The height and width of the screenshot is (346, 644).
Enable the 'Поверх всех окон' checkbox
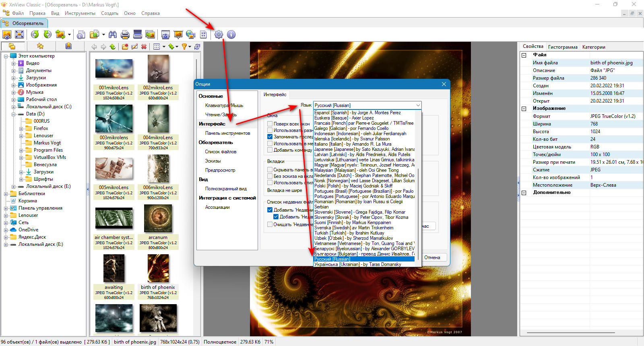point(270,124)
